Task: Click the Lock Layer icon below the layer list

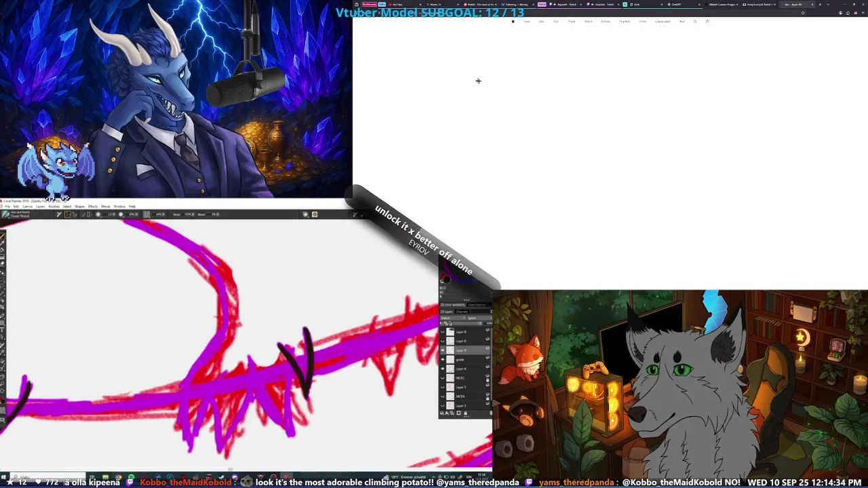Action: pyautogui.click(x=465, y=413)
